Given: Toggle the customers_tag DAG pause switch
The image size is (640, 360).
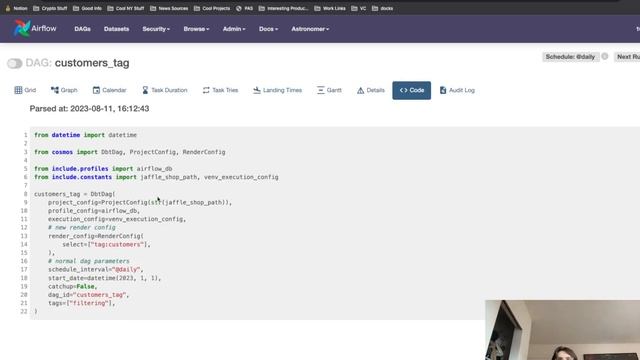Looking at the screenshot, I should click(x=15, y=63).
